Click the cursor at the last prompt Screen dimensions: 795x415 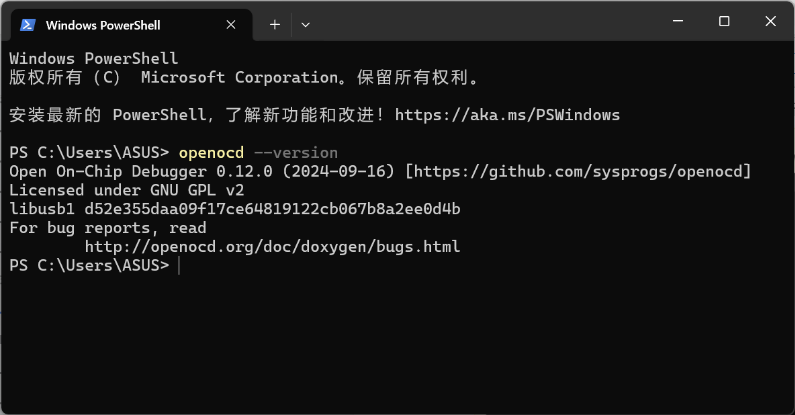point(179,266)
